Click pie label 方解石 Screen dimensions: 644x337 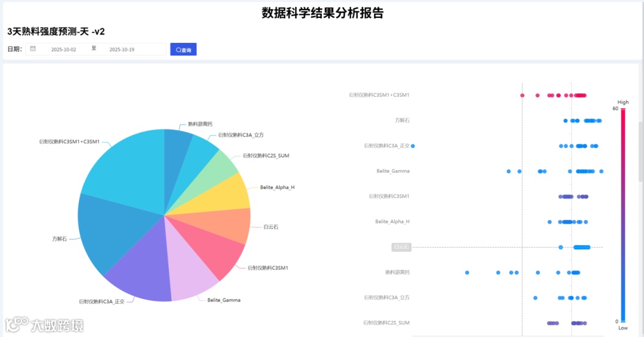[x=59, y=239]
